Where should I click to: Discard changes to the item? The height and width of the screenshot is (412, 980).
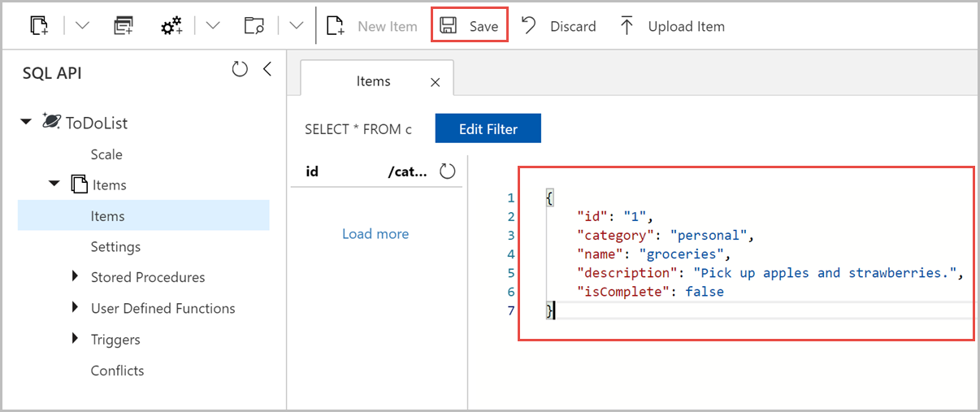click(x=558, y=26)
